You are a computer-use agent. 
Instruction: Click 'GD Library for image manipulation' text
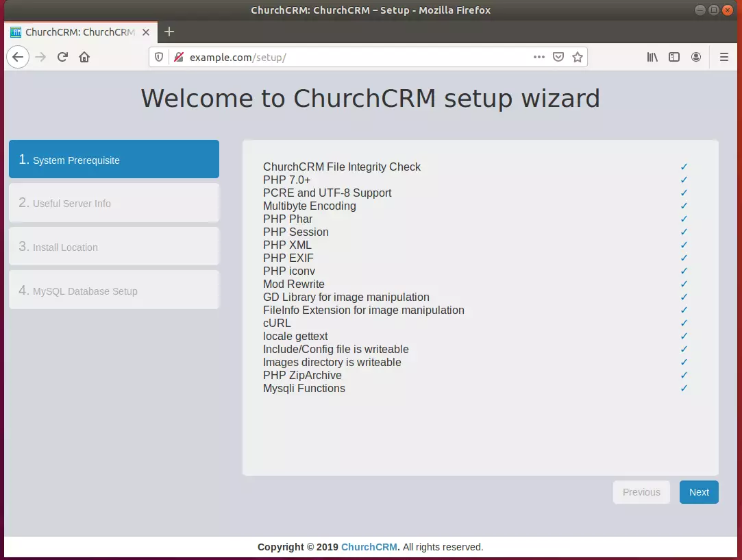[x=347, y=297]
